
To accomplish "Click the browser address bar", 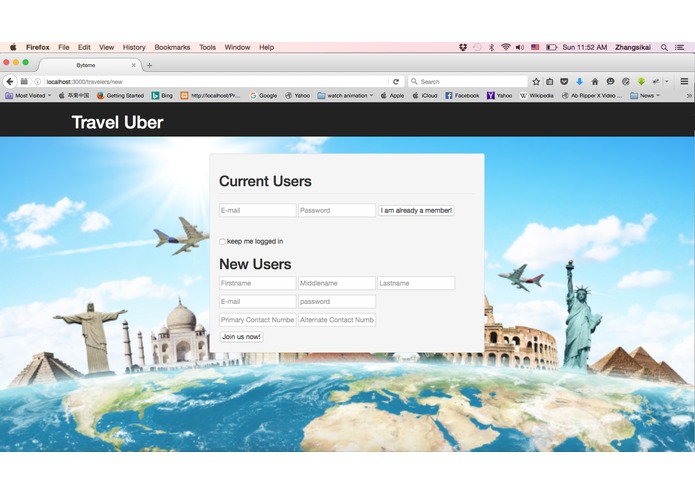I will 215,82.
